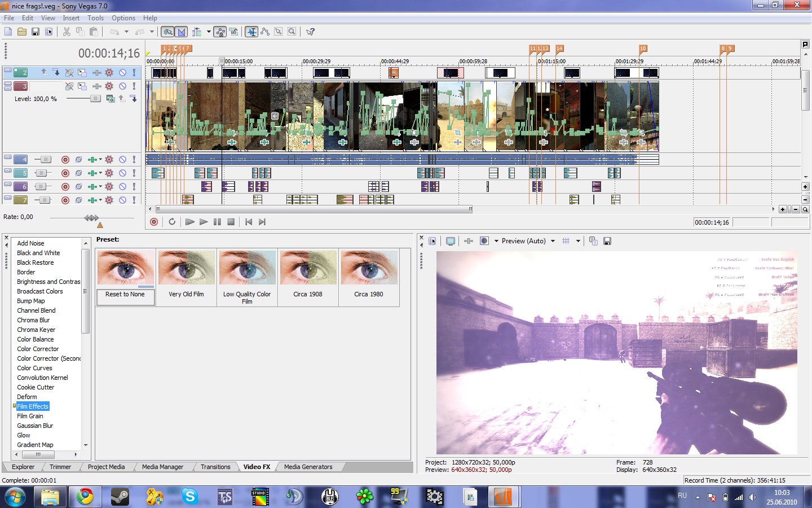The image size is (812, 508).
Task: Open the overlays grid dropdown arrow
Action: (x=578, y=241)
